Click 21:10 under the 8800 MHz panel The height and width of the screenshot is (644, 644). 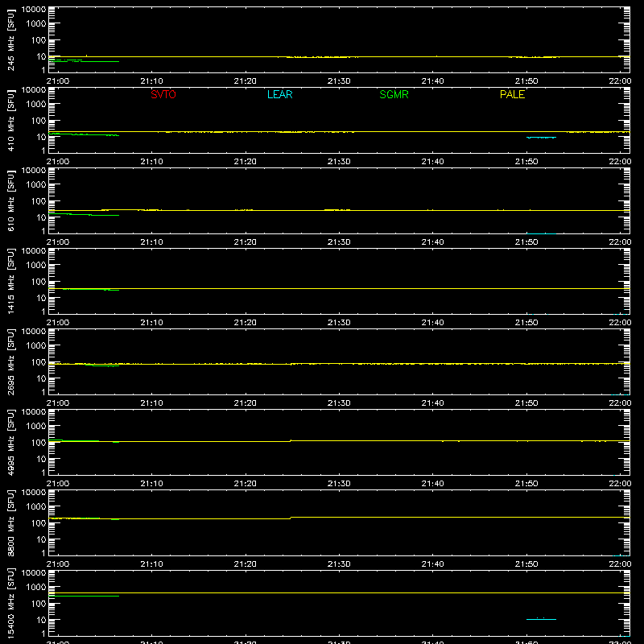point(151,564)
